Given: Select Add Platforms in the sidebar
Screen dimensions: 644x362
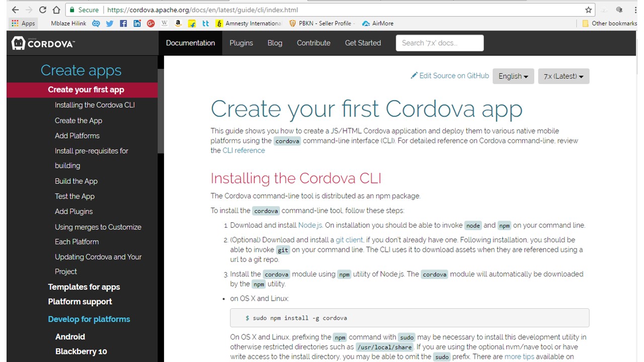Looking at the screenshot, I should [77, 136].
